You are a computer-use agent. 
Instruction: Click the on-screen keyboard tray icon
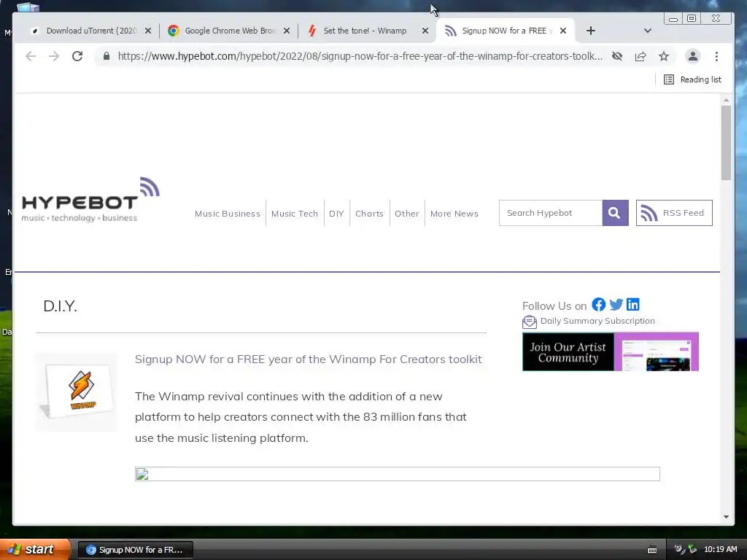click(652, 550)
